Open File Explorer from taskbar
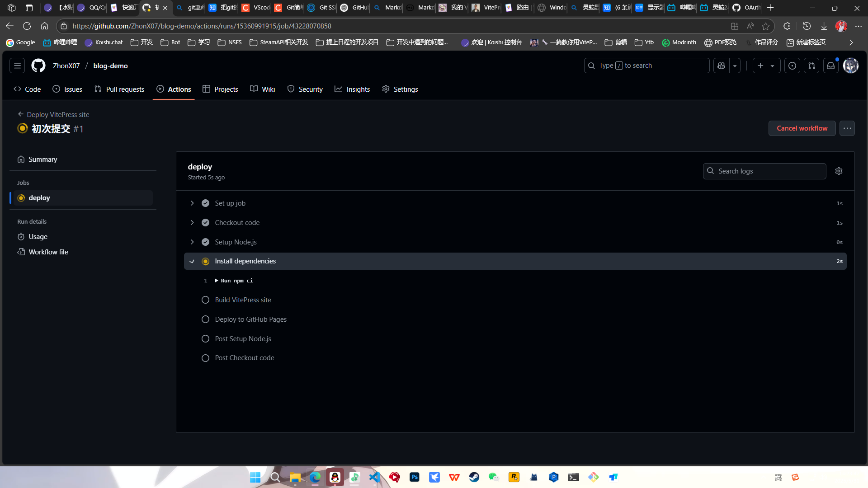The height and width of the screenshot is (488, 868). (295, 477)
